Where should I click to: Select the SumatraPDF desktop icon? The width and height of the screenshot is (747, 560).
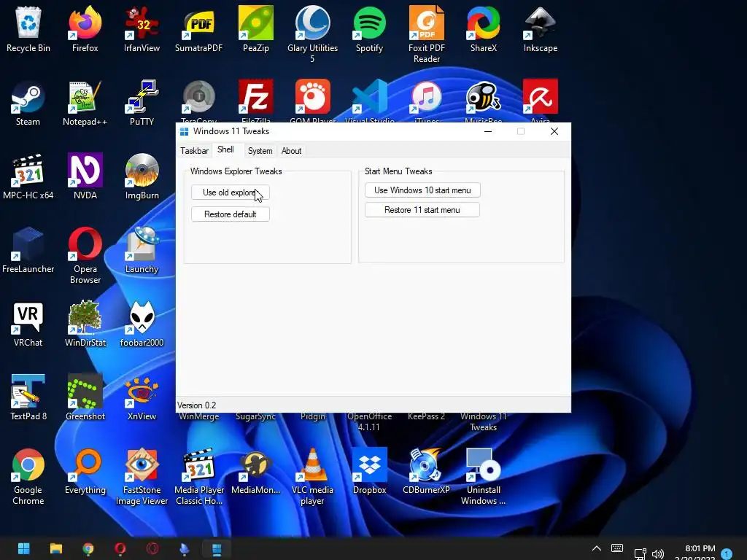pos(198,29)
